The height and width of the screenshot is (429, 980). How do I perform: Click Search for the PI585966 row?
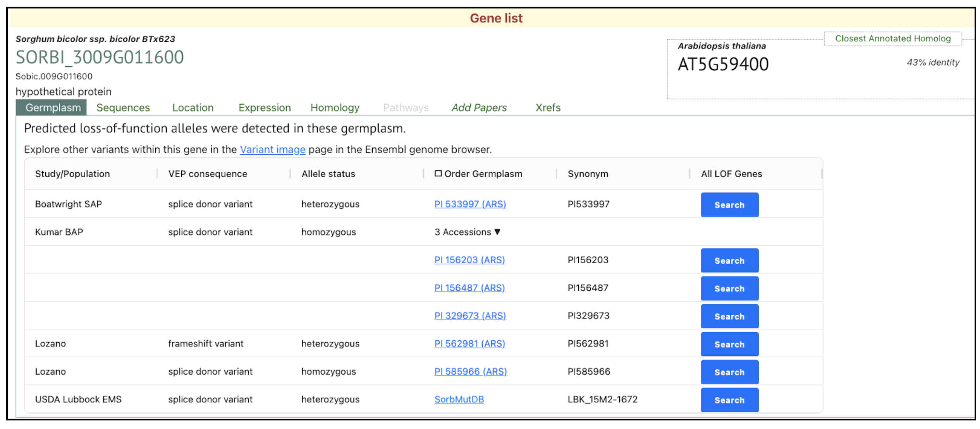click(x=729, y=372)
